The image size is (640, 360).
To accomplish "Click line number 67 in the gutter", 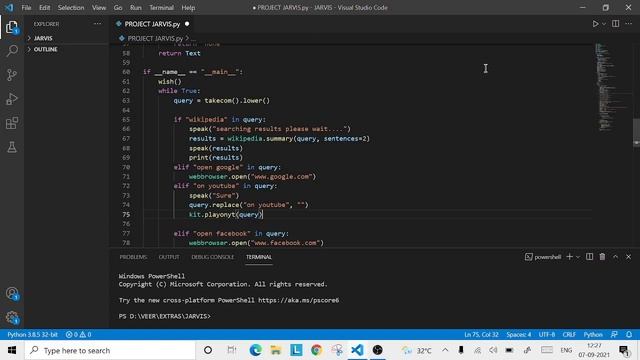I will 126,139.
